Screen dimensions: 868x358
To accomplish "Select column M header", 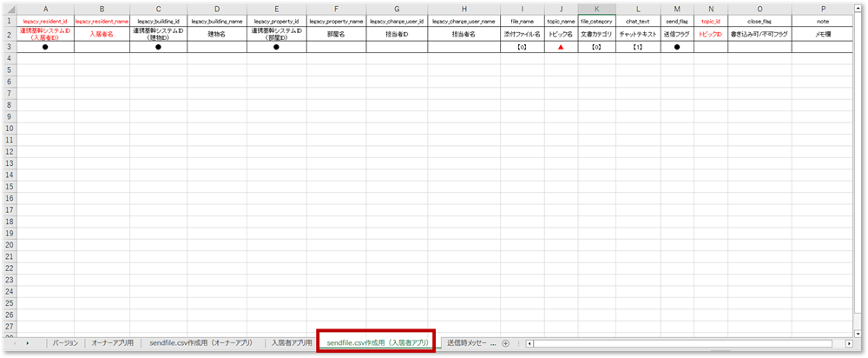I will [677, 10].
